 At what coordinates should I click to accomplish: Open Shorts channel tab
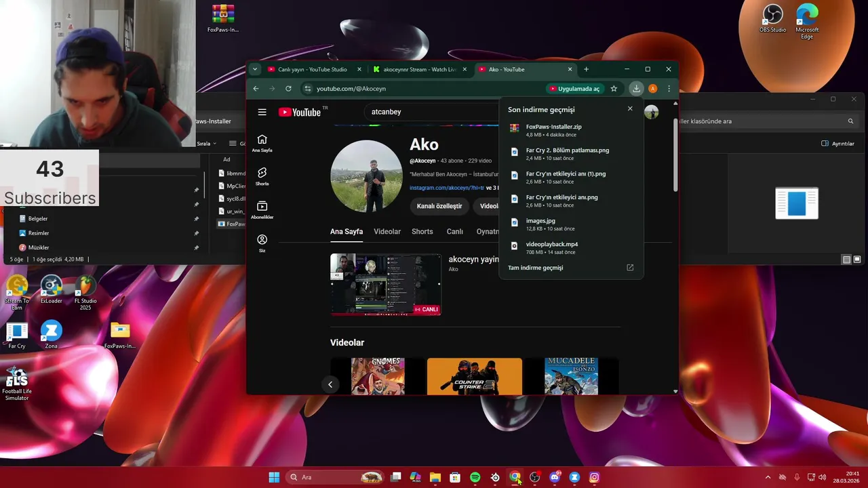coord(422,232)
